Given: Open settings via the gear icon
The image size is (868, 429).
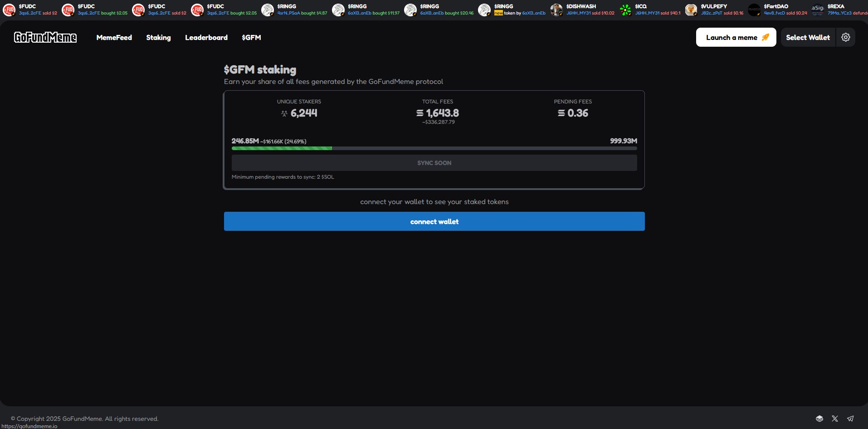Looking at the screenshot, I should point(845,37).
